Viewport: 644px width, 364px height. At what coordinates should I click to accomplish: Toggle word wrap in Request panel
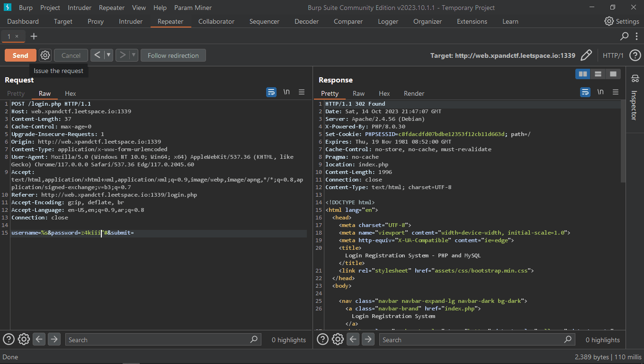[x=271, y=92]
